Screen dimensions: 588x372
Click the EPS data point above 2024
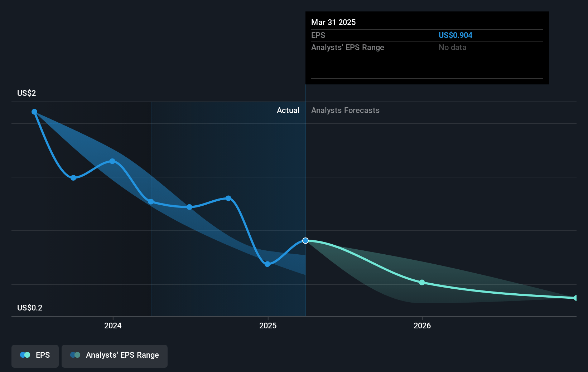click(112, 161)
